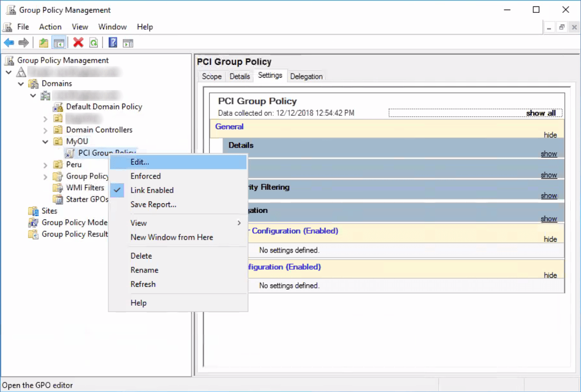Viewport: 581px width, 392px height.
Task: Click the Default Domain Policy icon
Action: click(x=58, y=107)
